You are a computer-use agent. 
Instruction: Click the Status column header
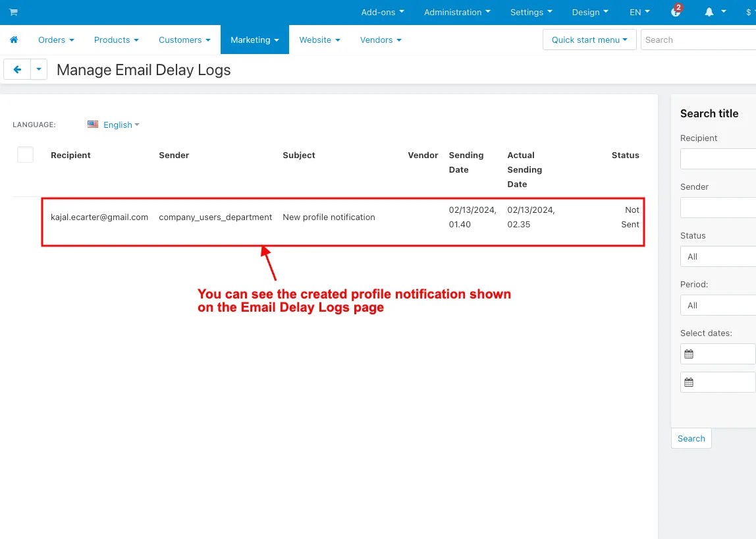(x=626, y=155)
